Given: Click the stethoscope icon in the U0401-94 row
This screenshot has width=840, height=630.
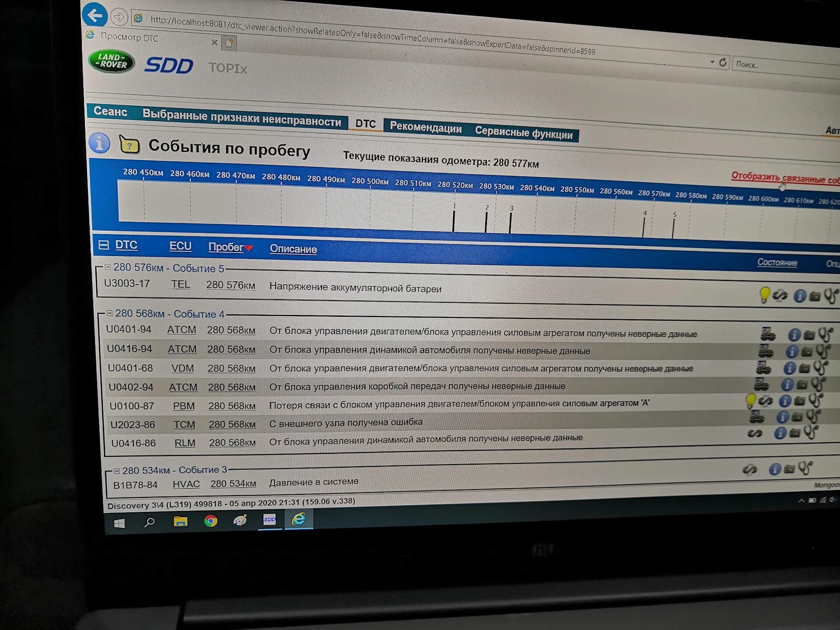Looking at the screenshot, I should tap(826, 335).
